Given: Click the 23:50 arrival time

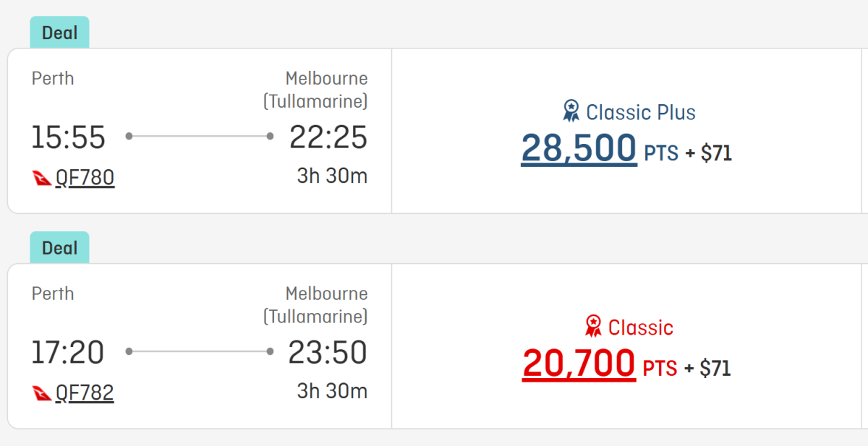Looking at the screenshot, I should [x=328, y=353].
